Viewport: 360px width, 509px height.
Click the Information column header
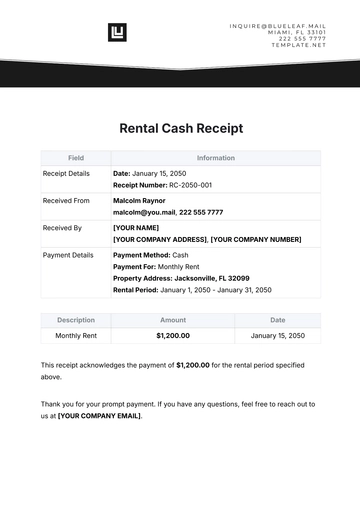point(216,158)
